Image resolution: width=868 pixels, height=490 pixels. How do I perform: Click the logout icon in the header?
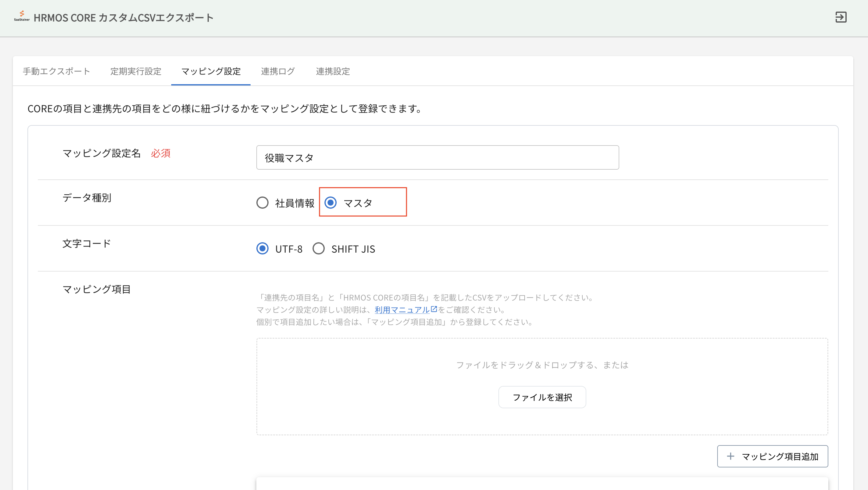coord(841,17)
